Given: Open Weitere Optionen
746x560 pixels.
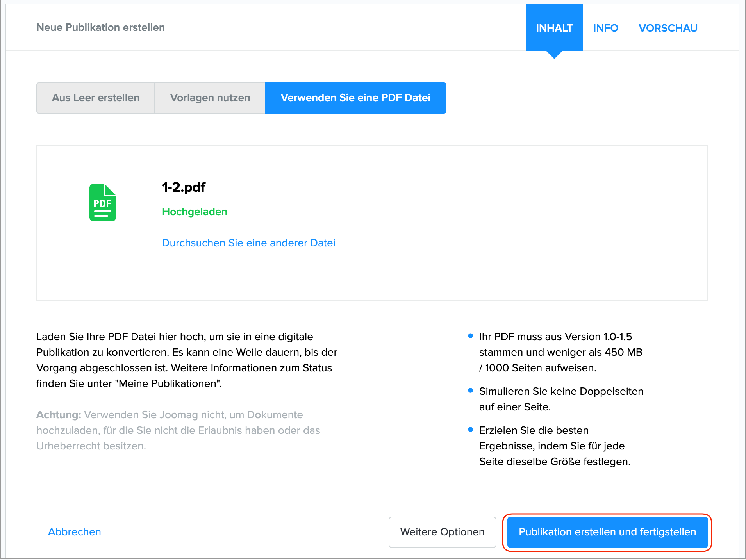Looking at the screenshot, I should coord(442,532).
